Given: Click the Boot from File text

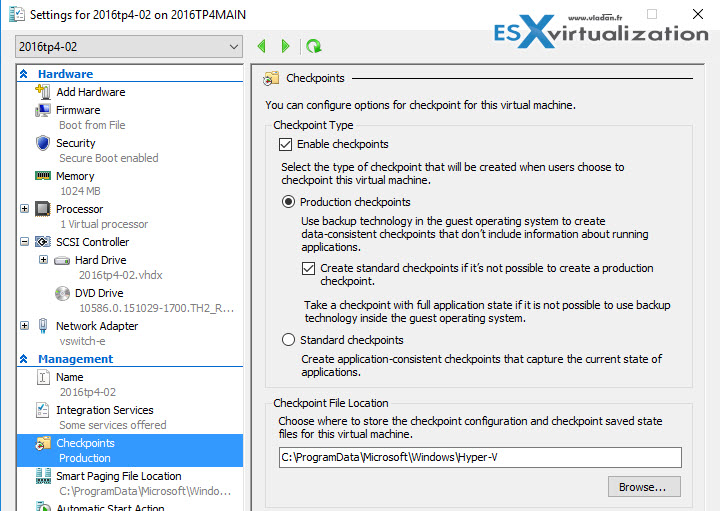Looking at the screenshot, I should point(92,125).
